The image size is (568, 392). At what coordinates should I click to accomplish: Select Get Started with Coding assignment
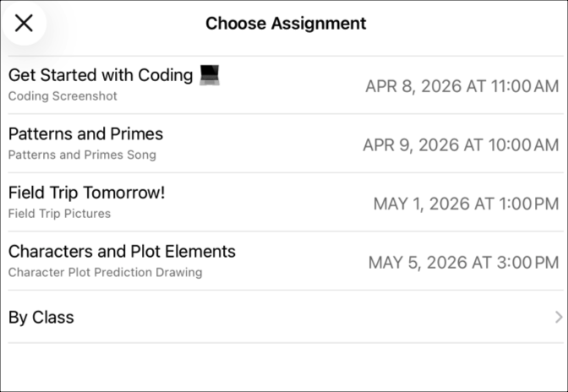point(101,75)
